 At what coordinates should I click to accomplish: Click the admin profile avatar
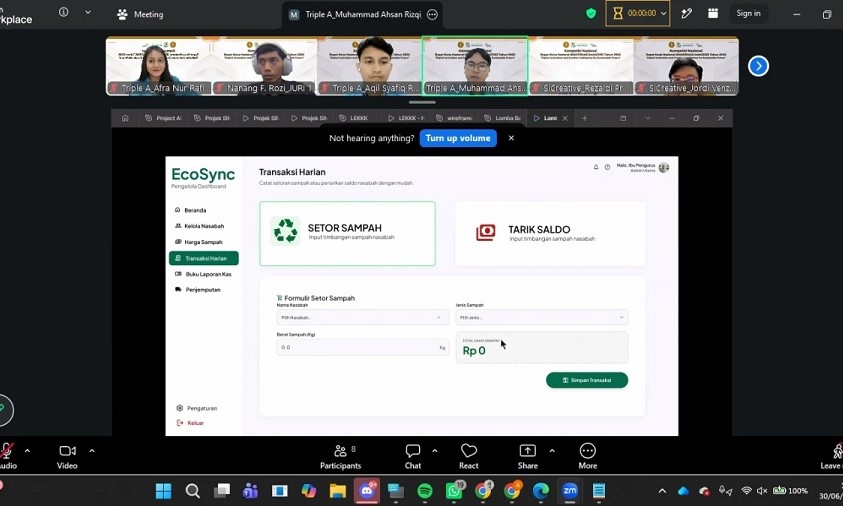coord(664,168)
